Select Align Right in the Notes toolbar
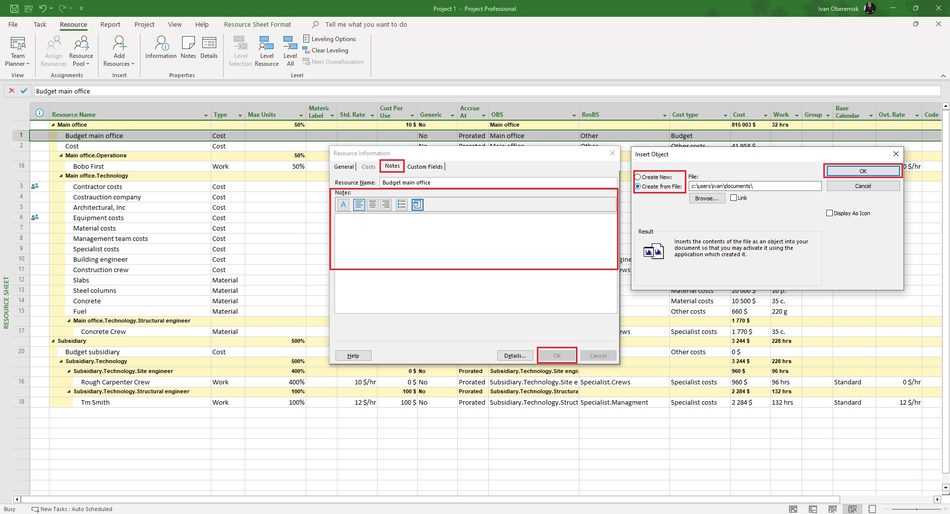Screen dimensions: 950x514 point(386,205)
